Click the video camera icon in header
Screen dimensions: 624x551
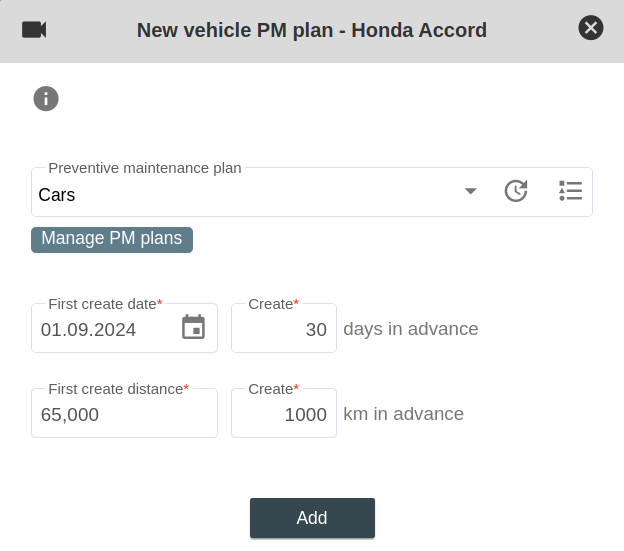click(34, 29)
